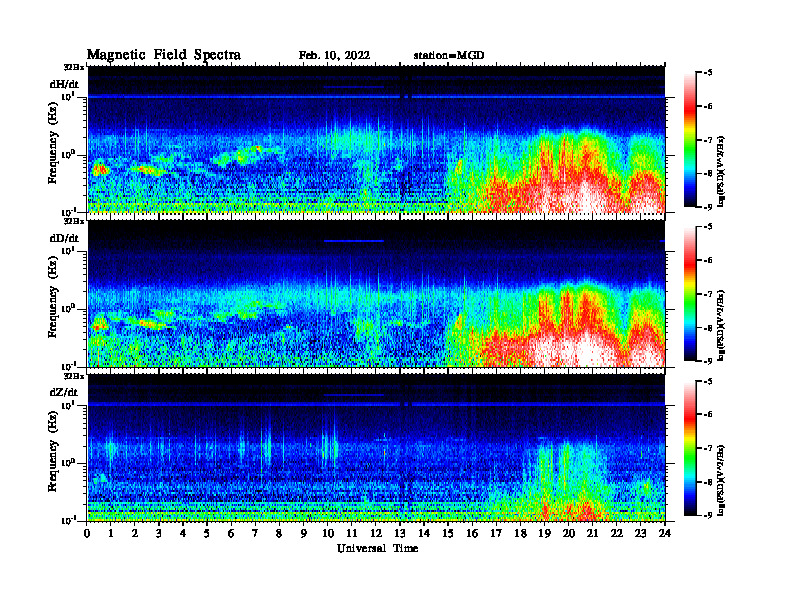
Task: Click the date "Feb. 10, 2022"
Action: pos(334,56)
